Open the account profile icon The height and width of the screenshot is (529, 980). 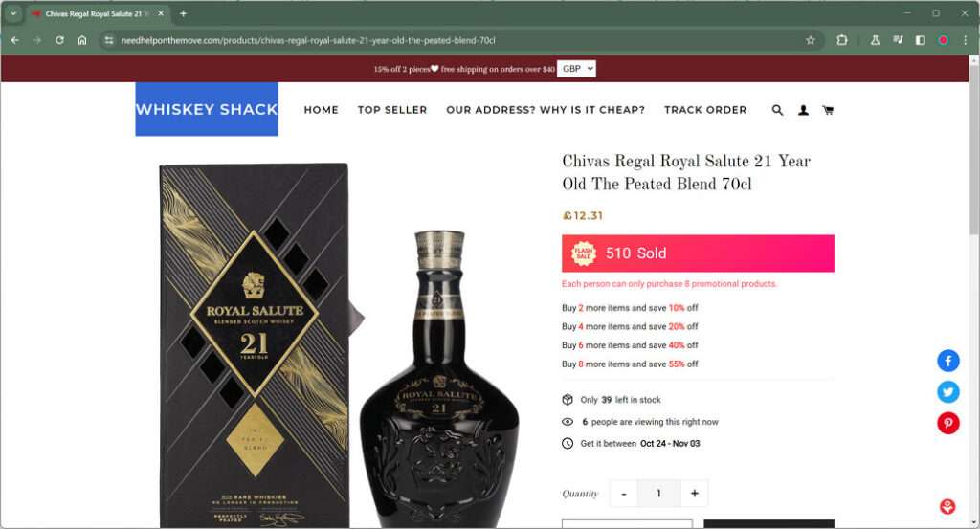click(803, 110)
